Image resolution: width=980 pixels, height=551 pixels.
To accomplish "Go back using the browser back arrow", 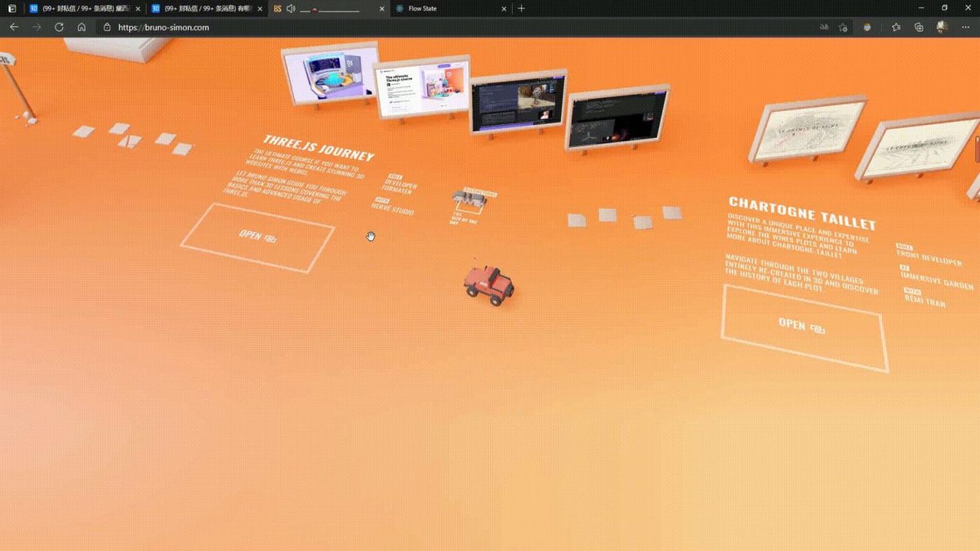I will pos(14,27).
